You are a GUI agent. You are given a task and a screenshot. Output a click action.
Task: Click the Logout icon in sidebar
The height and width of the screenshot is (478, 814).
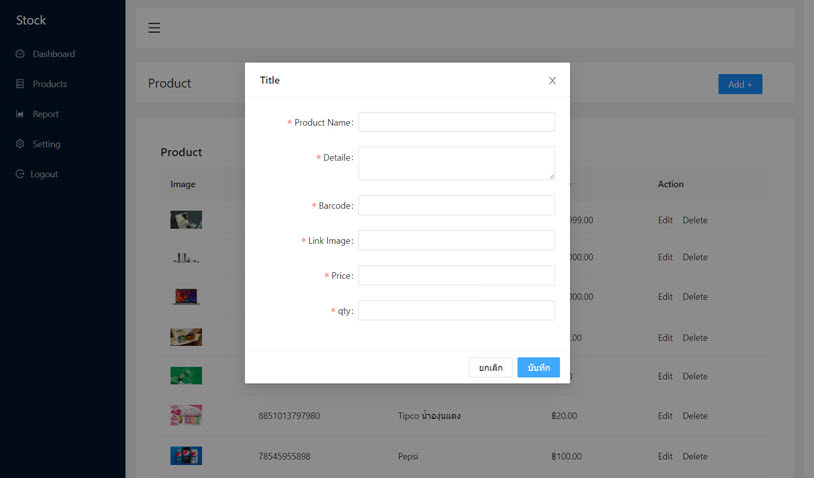point(20,174)
